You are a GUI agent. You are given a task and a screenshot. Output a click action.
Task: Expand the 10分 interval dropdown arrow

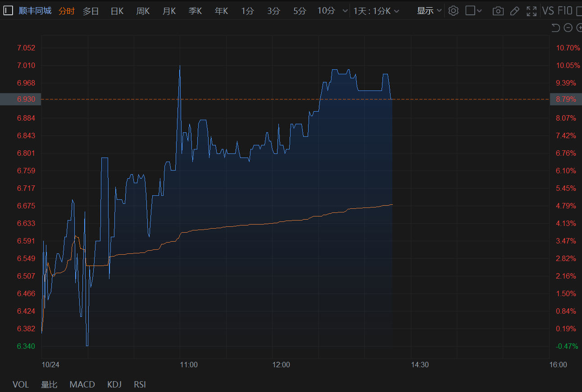click(345, 11)
